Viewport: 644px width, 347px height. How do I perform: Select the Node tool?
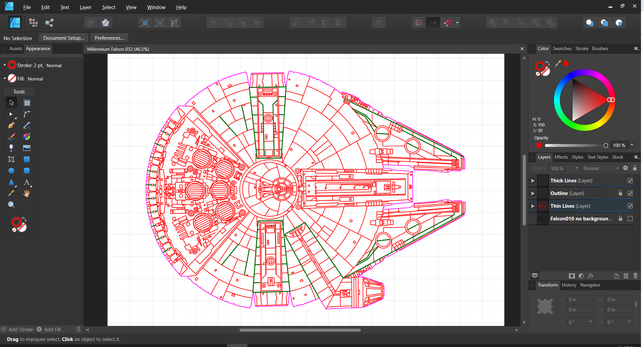point(11,114)
